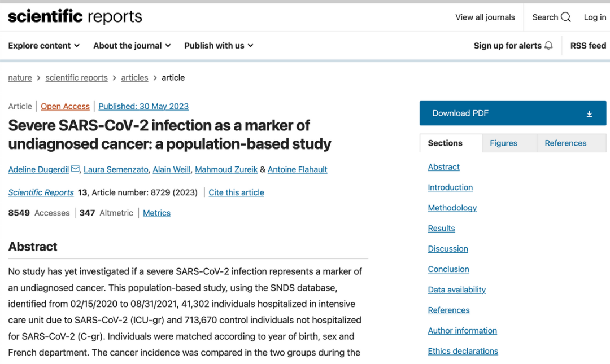Open author Antoine Flahault's link

point(297,169)
